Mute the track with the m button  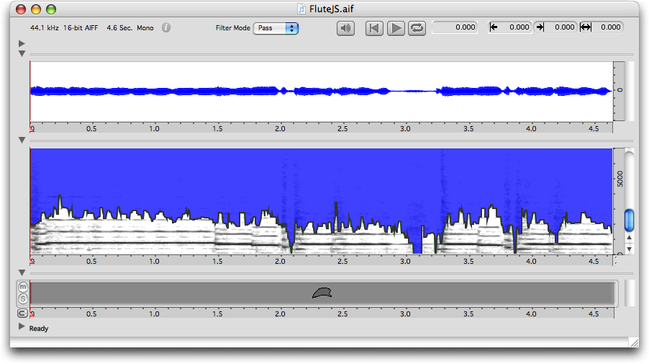pos(23,287)
